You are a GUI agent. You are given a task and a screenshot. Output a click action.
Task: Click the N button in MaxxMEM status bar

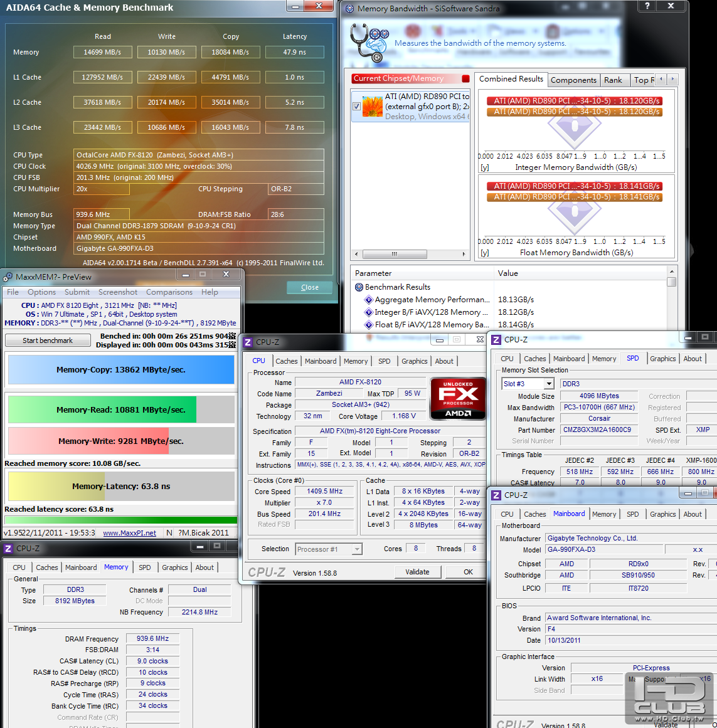[169, 533]
